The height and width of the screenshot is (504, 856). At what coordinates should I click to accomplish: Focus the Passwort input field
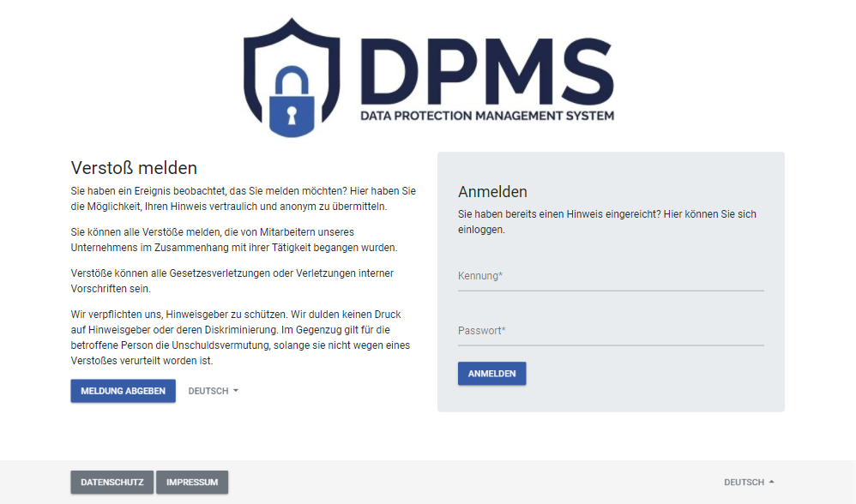[x=611, y=331]
